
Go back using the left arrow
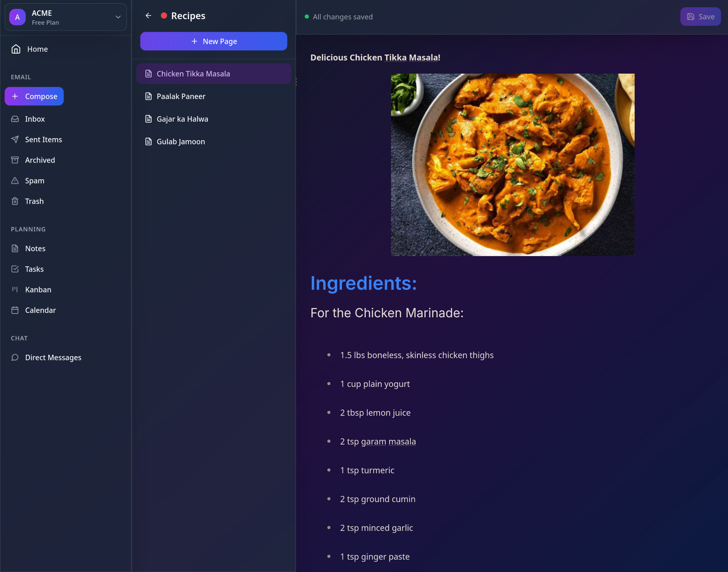tap(148, 16)
